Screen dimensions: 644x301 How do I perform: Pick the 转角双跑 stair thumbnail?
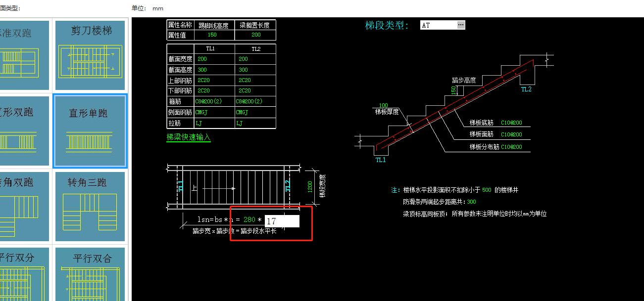tap(25, 206)
